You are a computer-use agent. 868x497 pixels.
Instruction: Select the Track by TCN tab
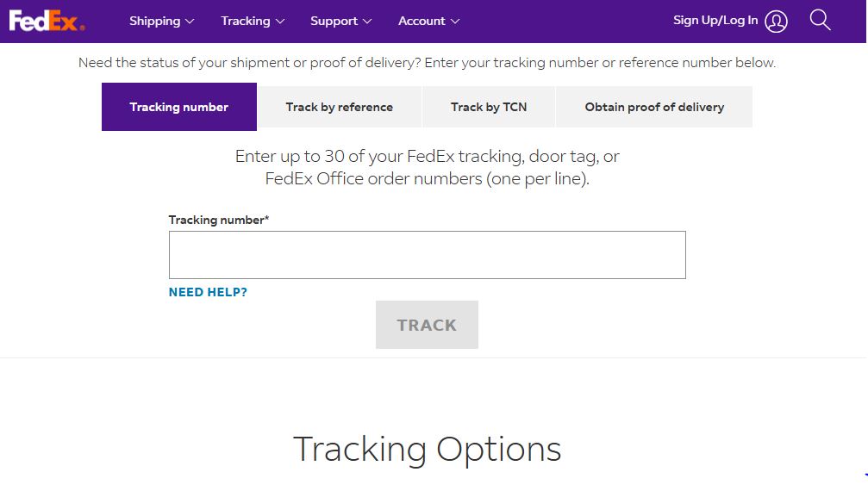[x=488, y=106]
